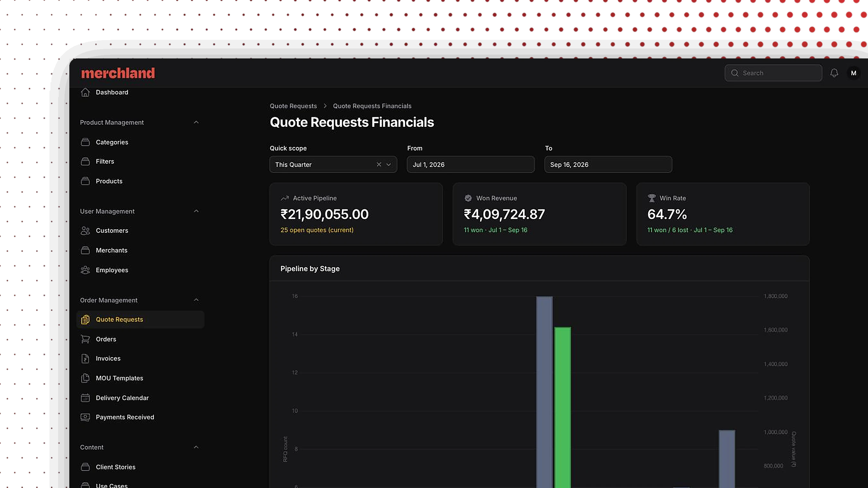Screen dimensions: 868x488
Task: Collapse the User Management section
Action: coord(196,211)
